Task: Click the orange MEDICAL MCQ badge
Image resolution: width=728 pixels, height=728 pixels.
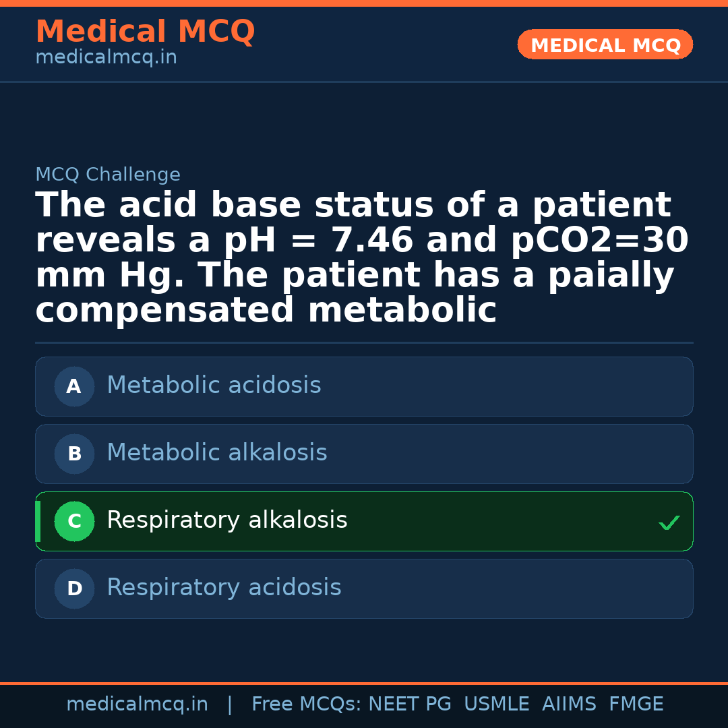Action: 605,45
